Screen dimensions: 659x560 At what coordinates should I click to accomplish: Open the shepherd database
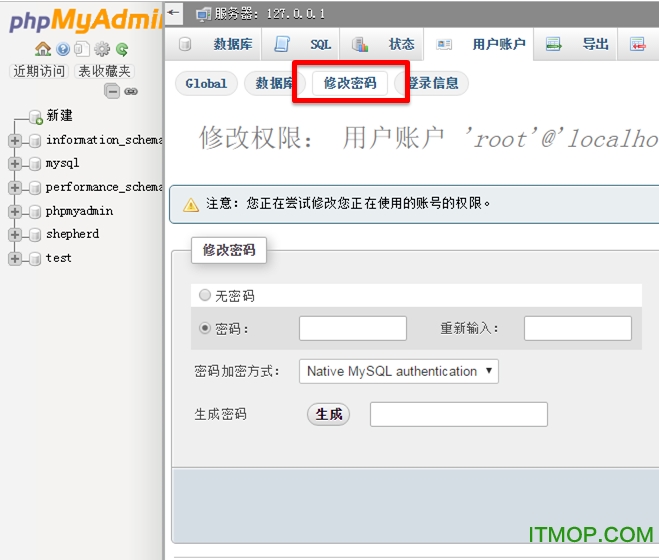(72, 234)
